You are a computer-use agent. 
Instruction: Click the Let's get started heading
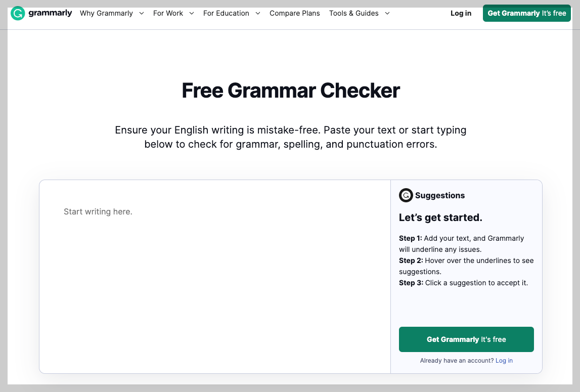tap(440, 217)
